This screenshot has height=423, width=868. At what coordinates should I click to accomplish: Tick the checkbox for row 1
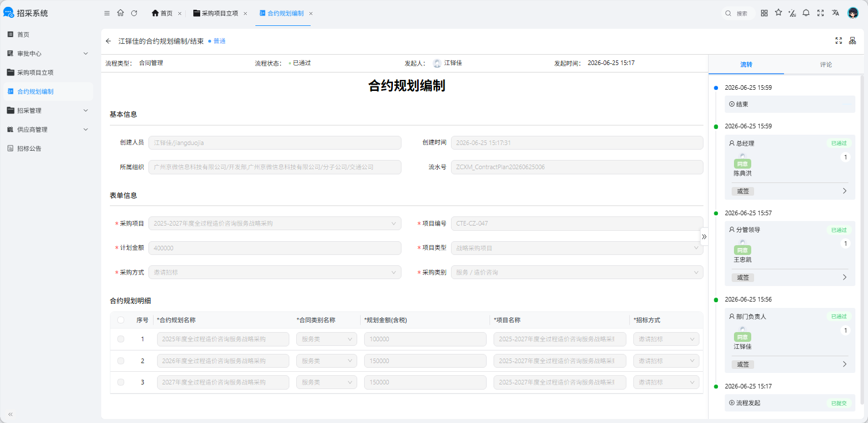(x=121, y=339)
